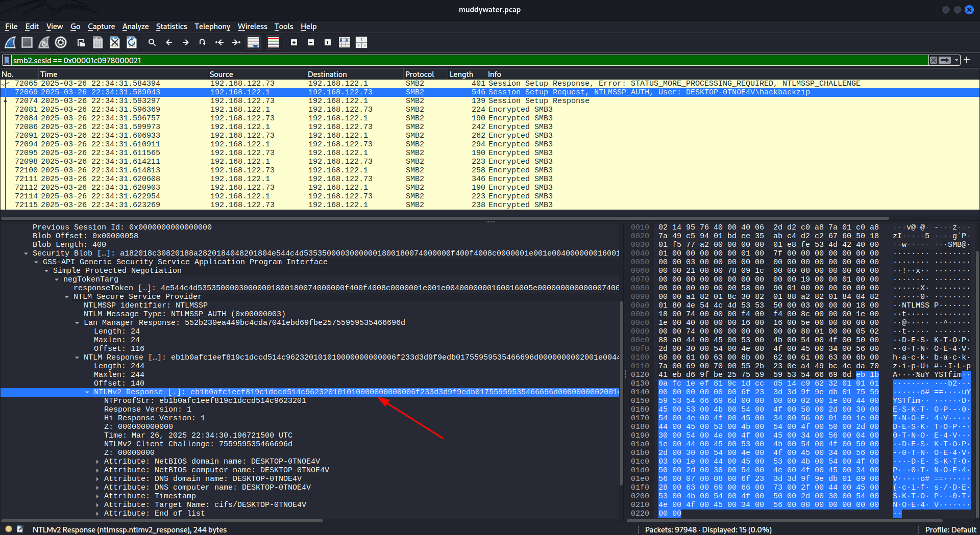The width and height of the screenshot is (980, 535).
Task: Collapse NTLM Secure Service Provider node
Action: [x=67, y=297]
